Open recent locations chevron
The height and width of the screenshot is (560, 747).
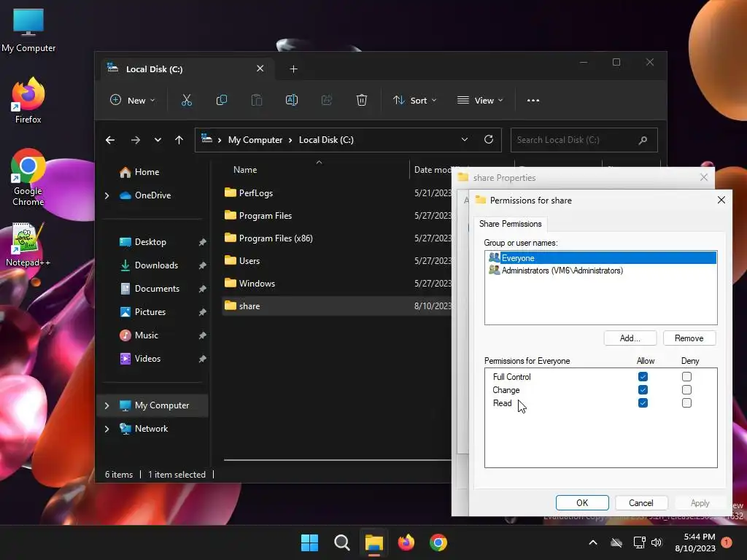click(x=158, y=140)
